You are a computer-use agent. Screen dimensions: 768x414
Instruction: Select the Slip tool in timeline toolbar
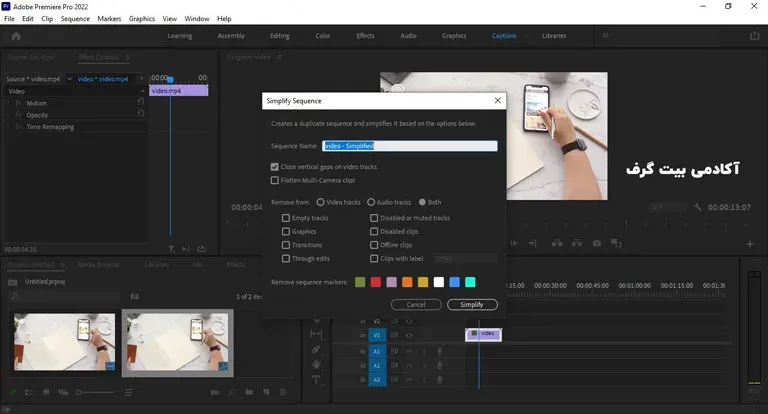click(316, 334)
